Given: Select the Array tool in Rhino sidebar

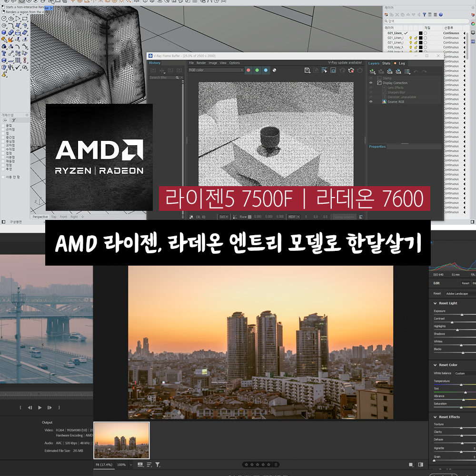Looking at the screenshot, I should pyautogui.click(x=18, y=60).
